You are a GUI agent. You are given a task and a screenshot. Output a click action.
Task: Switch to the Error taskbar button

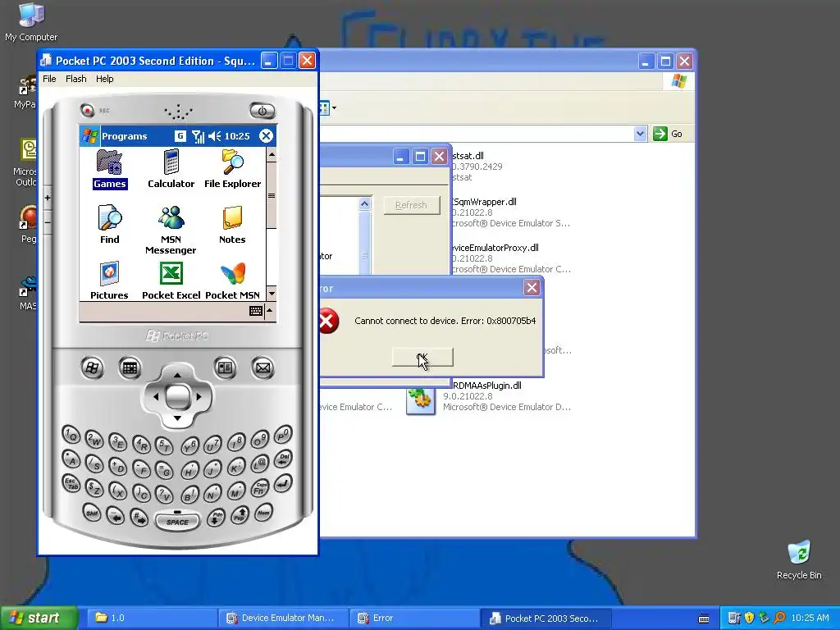pos(414,619)
